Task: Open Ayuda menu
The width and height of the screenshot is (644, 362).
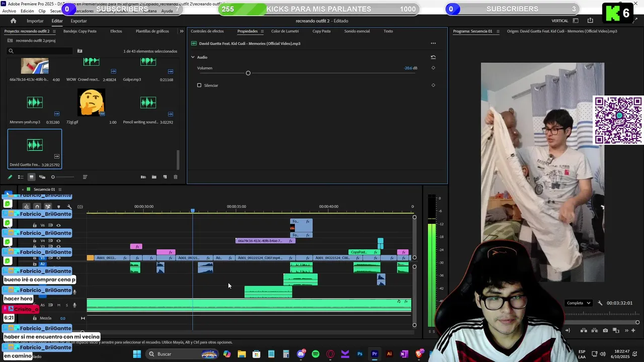Action: (167, 11)
